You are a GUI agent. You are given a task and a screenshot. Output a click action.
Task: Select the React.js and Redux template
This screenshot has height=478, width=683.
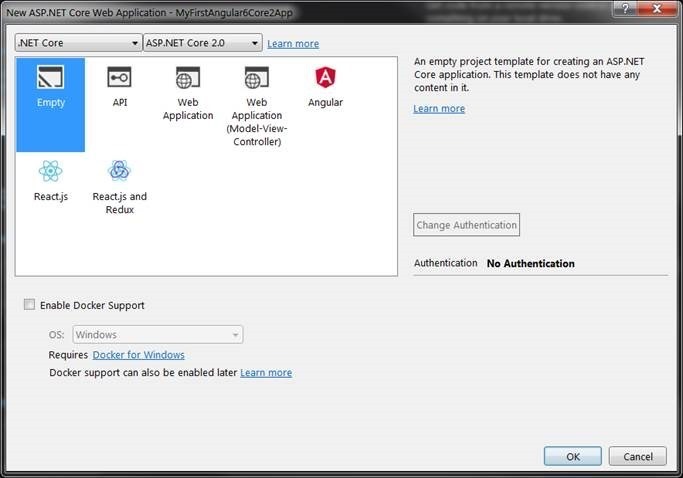119,171
